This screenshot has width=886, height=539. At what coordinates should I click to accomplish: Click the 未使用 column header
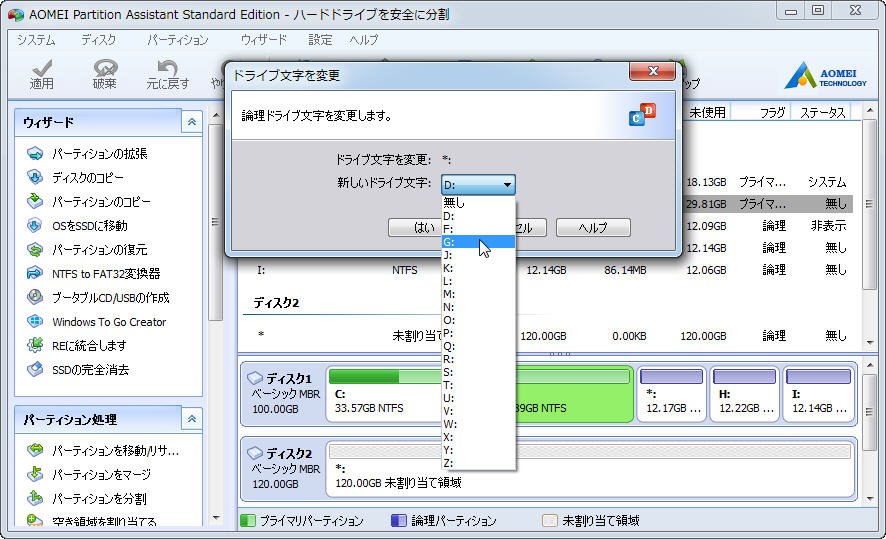click(x=707, y=112)
